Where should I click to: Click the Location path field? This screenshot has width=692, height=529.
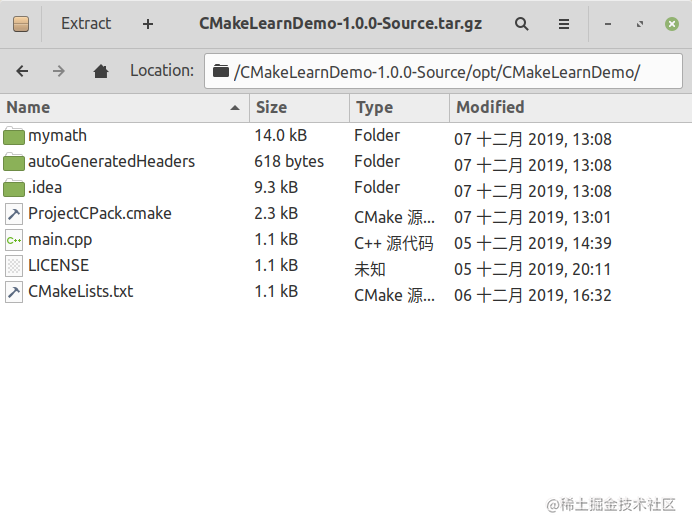tap(443, 71)
